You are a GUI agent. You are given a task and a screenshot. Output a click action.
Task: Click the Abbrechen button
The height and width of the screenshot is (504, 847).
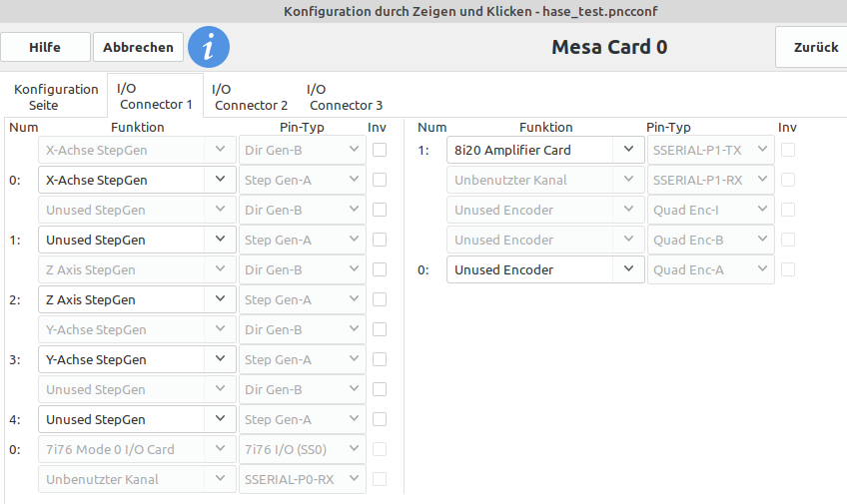[138, 47]
